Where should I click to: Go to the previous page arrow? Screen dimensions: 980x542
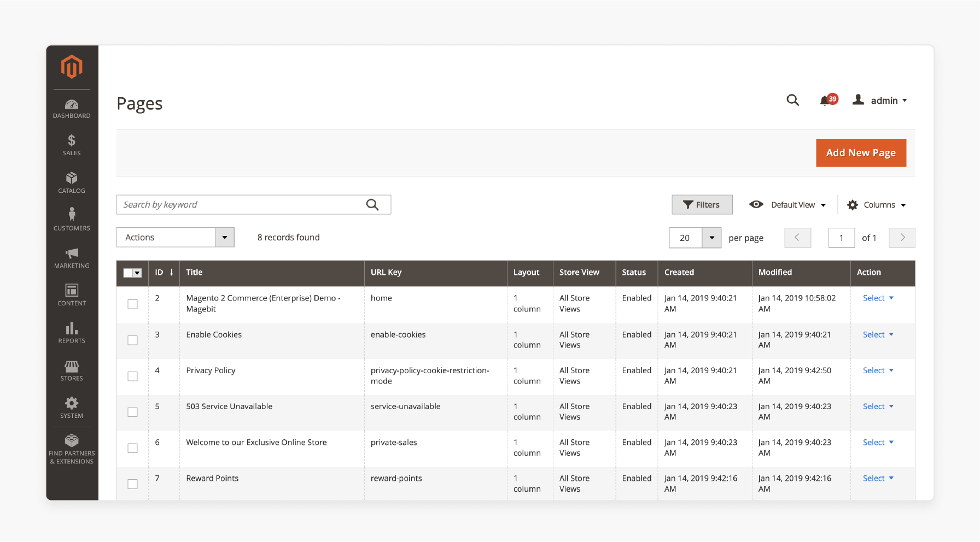click(797, 238)
